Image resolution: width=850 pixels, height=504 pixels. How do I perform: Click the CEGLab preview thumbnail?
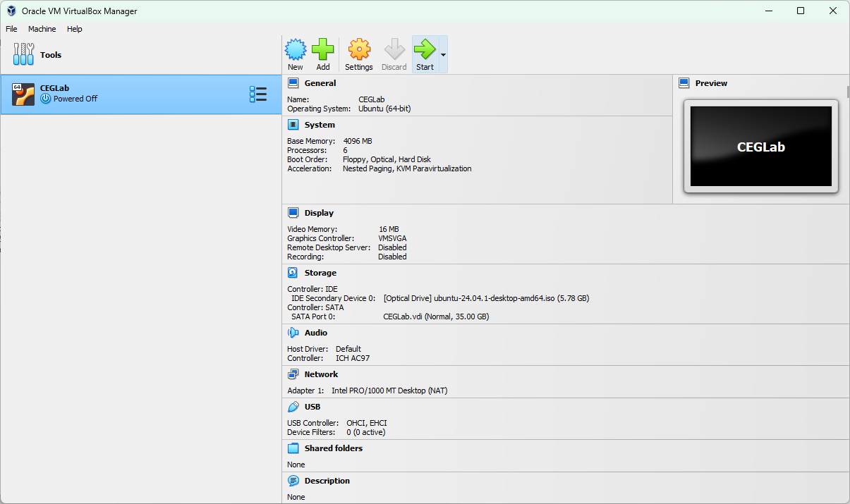click(760, 147)
